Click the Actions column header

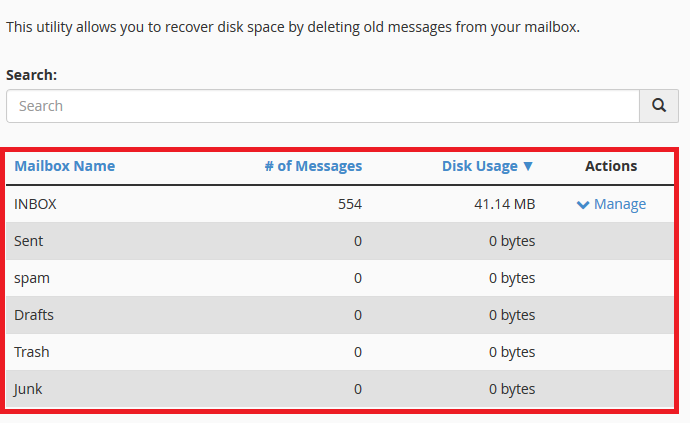(611, 166)
